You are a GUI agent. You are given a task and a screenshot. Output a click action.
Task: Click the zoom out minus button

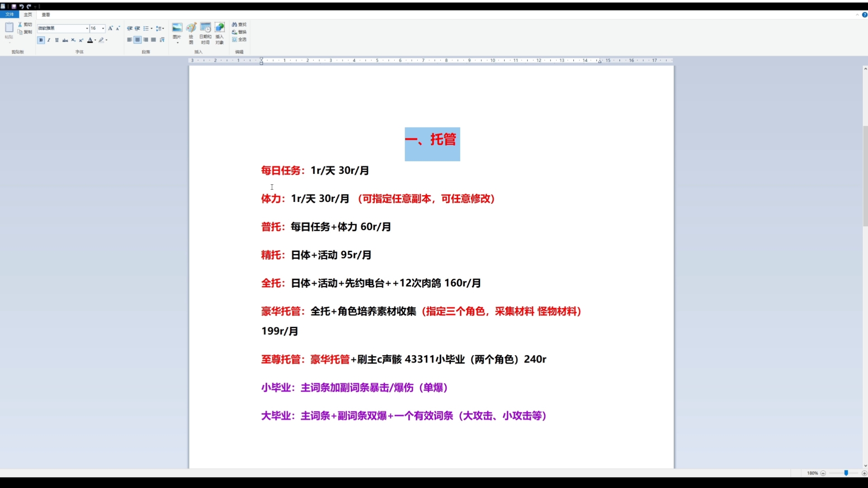tap(823, 473)
